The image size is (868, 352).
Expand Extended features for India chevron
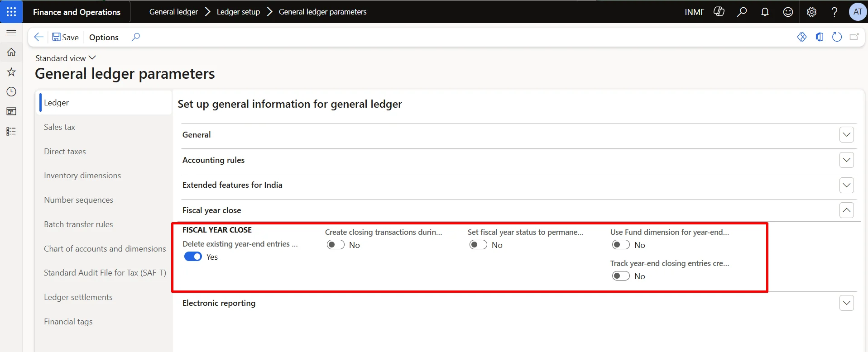(846, 185)
